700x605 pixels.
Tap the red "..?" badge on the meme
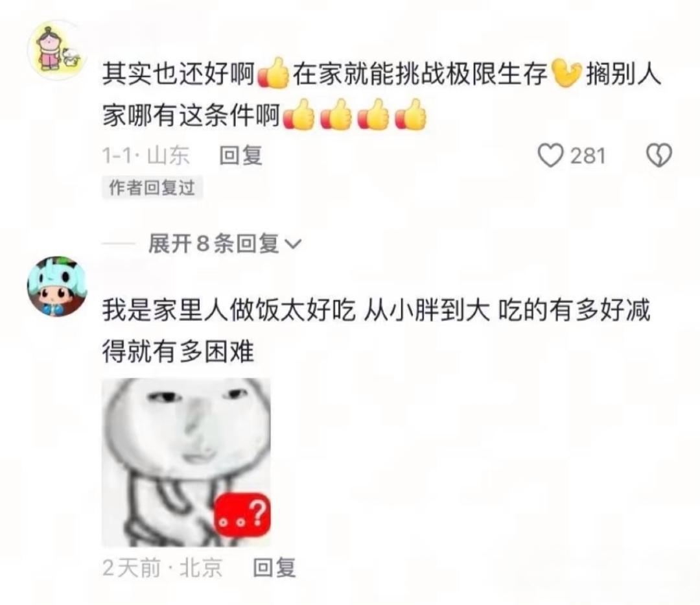pyautogui.click(x=243, y=514)
